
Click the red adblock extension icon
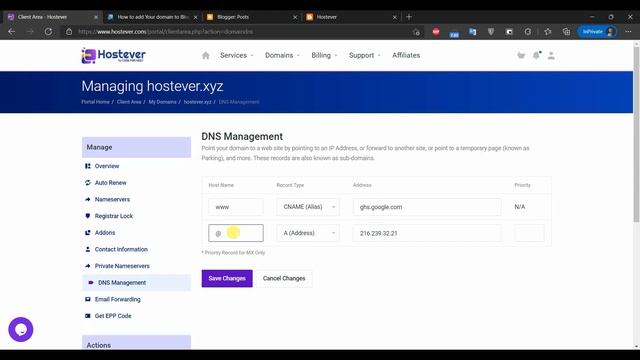pyautogui.click(x=436, y=31)
